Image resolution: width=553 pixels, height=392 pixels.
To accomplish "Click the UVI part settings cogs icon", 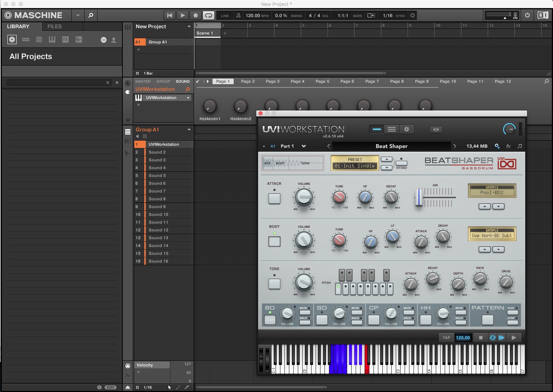I will tap(497, 146).
